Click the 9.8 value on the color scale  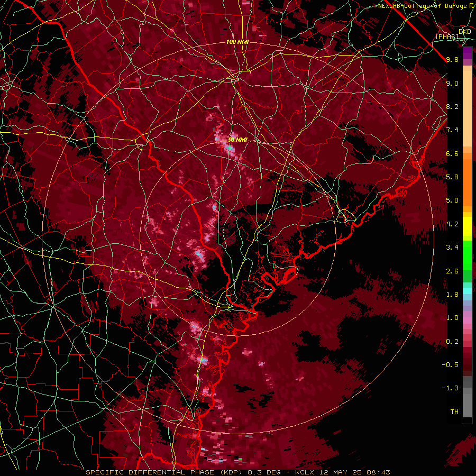452,59
